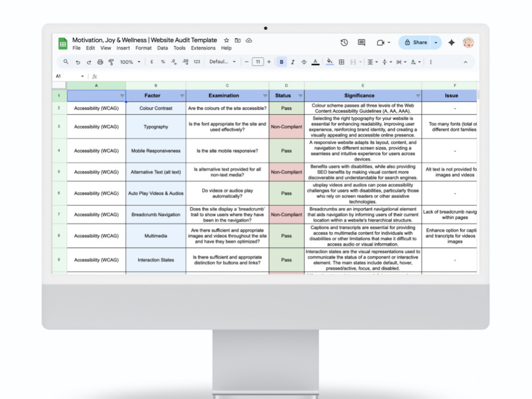The height and width of the screenshot is (399, 532).
Task: Open the Factor column filter
Action: (x=182, y=96)
